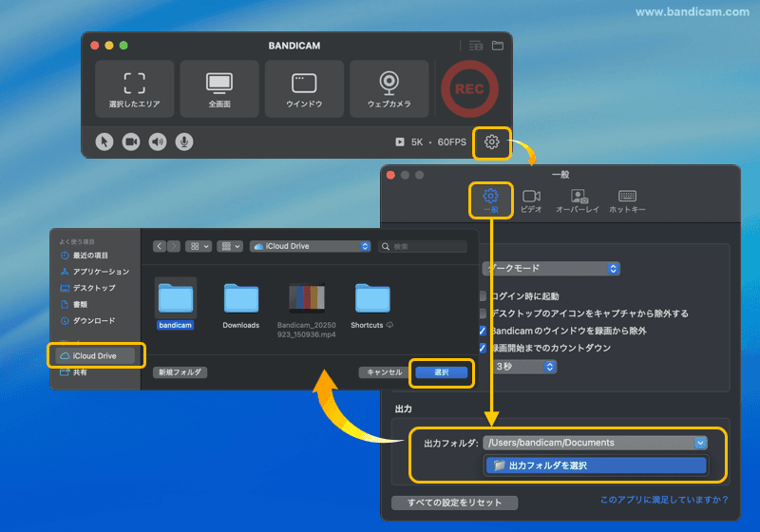
Task: Choose 出力フォルダを選択 menu item
Action: 596,465
